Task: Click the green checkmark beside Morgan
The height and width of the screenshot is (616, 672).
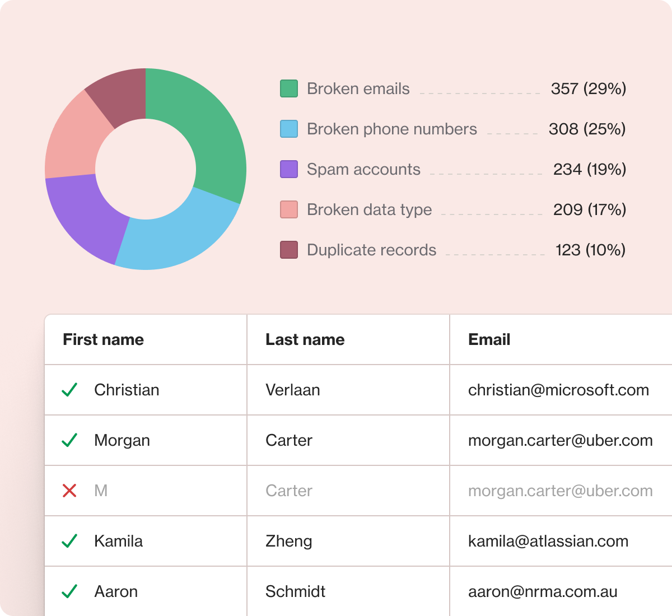Action: coord(69,440)
